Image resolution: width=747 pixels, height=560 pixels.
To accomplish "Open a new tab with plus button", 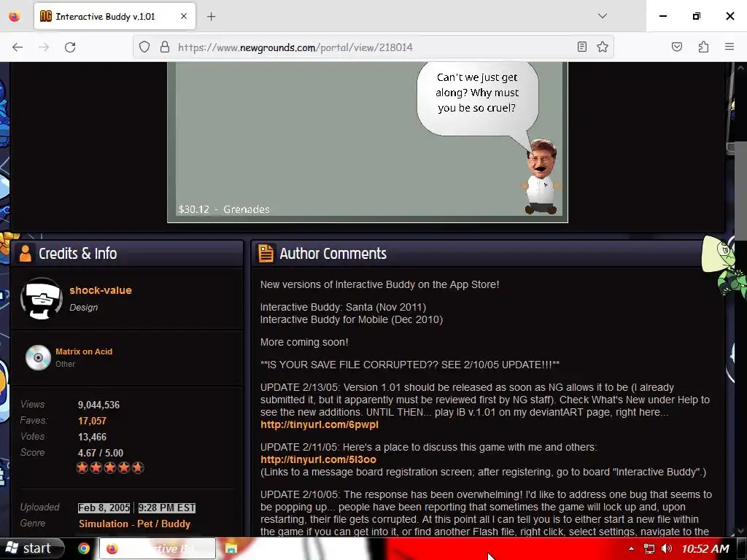I will (211, 17).
